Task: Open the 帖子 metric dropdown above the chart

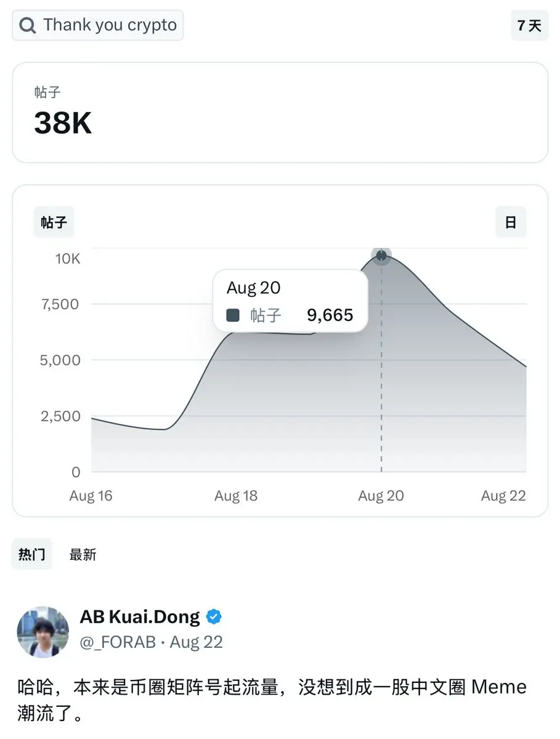Action: click(54, 222)
